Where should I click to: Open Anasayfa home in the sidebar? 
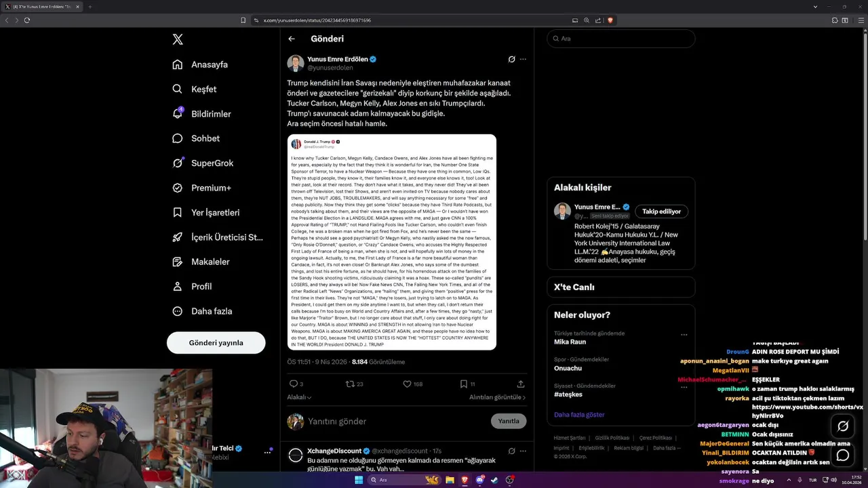tap(200, 64)
